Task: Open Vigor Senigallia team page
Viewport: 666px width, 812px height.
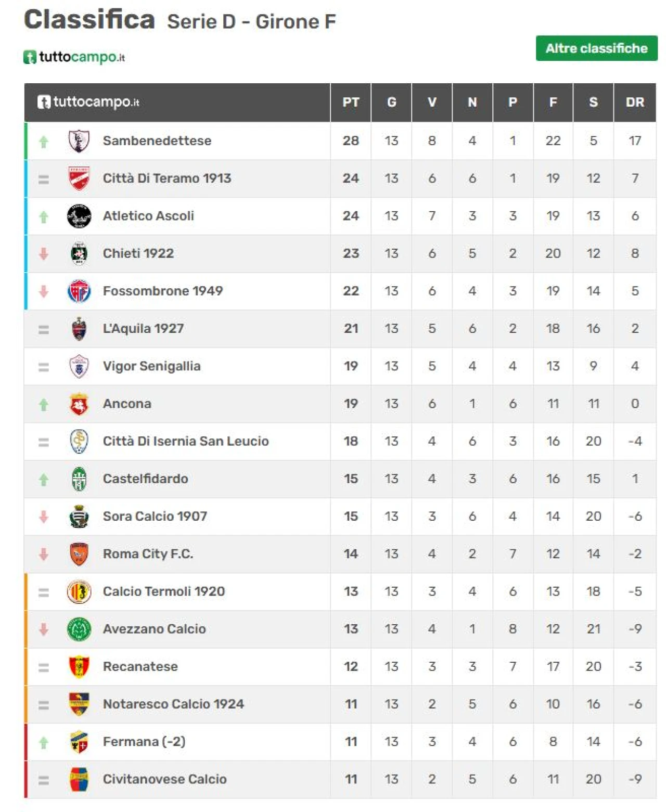Action: 151,366
